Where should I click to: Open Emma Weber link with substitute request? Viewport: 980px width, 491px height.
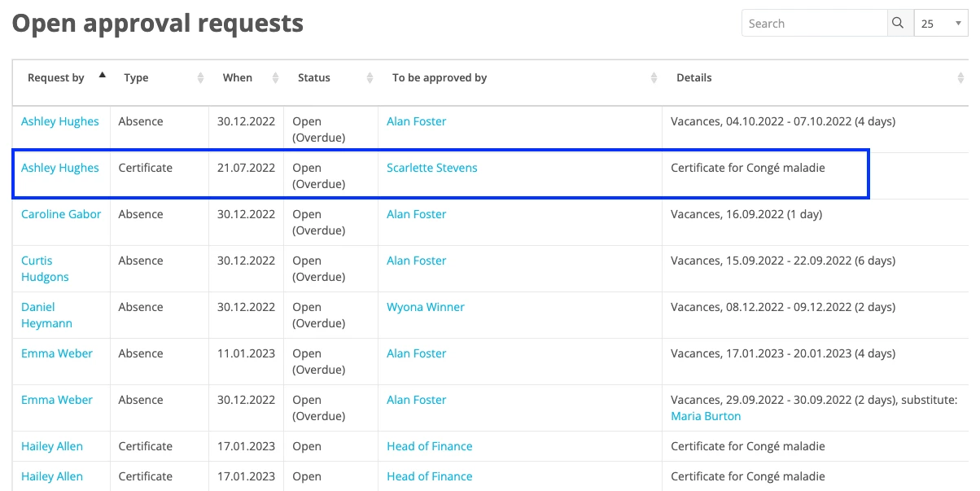tap(57, 400)
